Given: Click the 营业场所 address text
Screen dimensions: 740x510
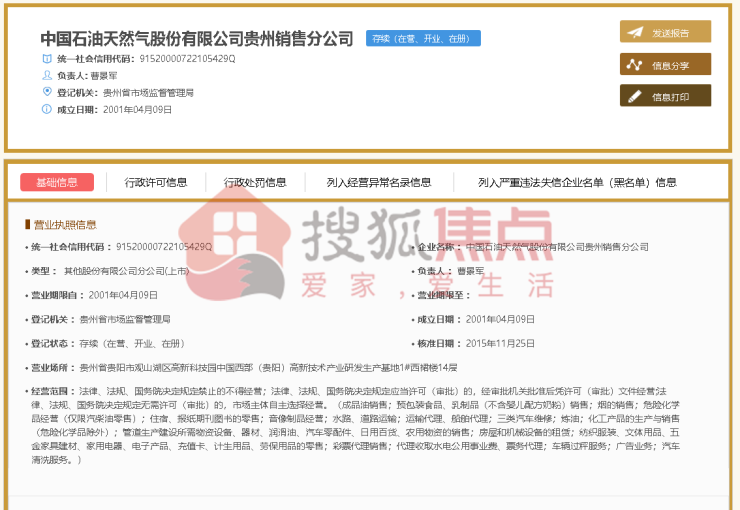Looking at the screenshot, I should tap(268, 368).
